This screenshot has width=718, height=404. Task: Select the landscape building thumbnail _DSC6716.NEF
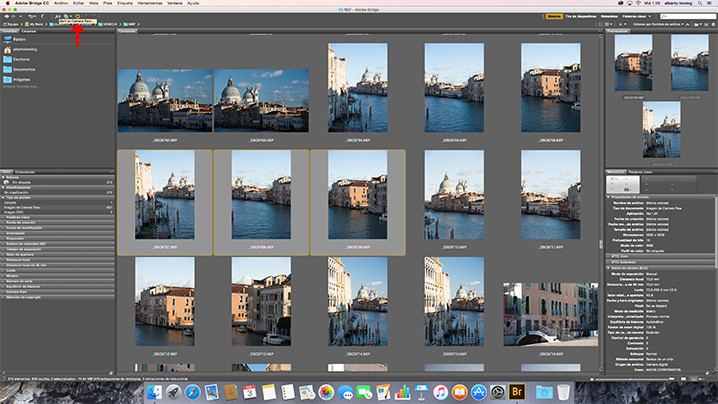coord(550,314)
